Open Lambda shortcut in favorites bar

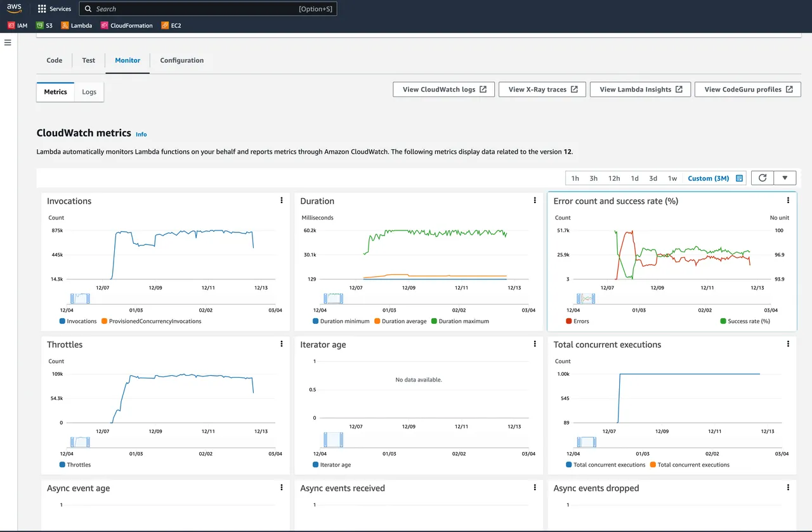77,25
